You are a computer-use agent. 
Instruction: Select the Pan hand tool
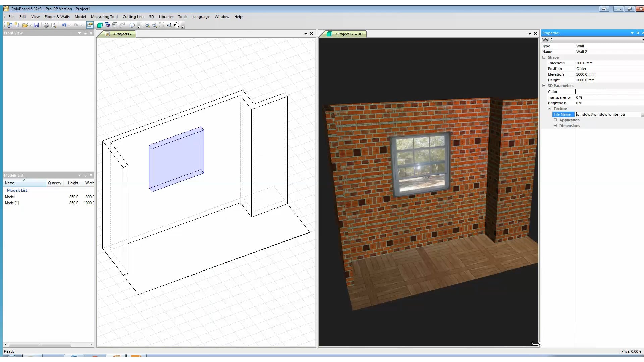(x=177, y=25)
